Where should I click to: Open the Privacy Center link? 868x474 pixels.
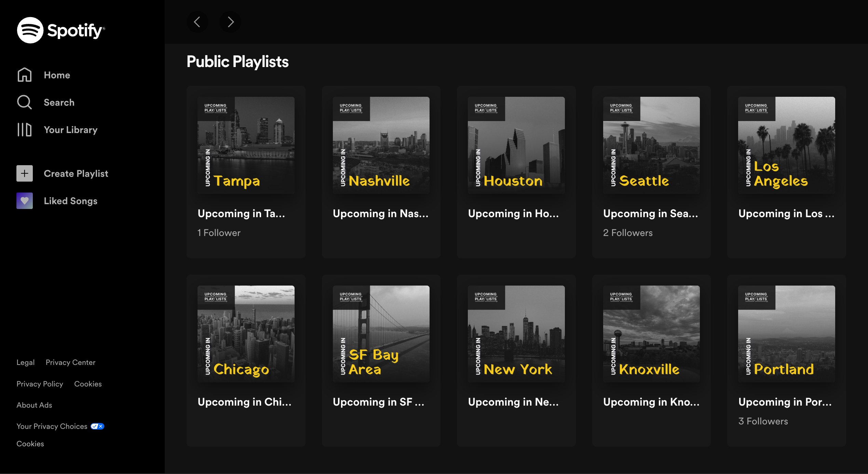(x=70, y=363)
